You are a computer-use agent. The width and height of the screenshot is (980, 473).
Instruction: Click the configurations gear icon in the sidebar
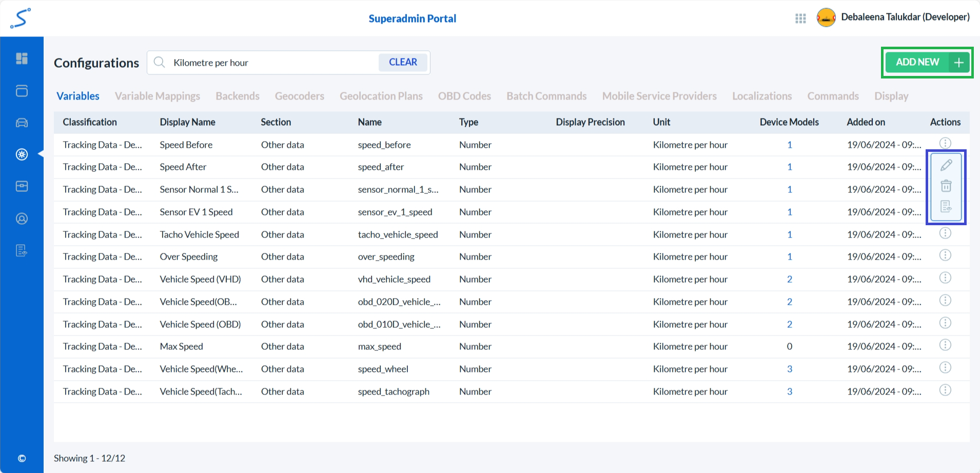click(22, 154)
